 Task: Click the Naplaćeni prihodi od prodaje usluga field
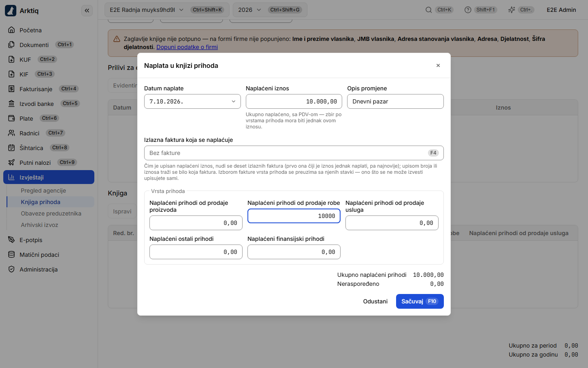[x=392, y=223]
